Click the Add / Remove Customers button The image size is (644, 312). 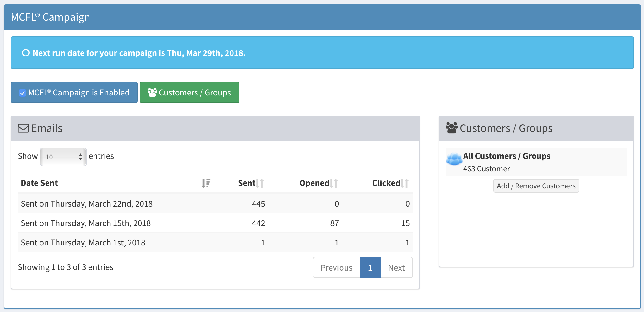pos(536,186)
